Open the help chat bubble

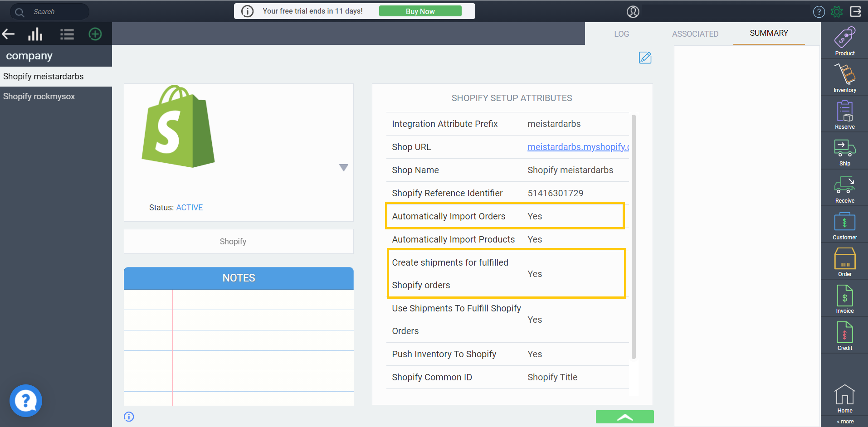(26, 401)
